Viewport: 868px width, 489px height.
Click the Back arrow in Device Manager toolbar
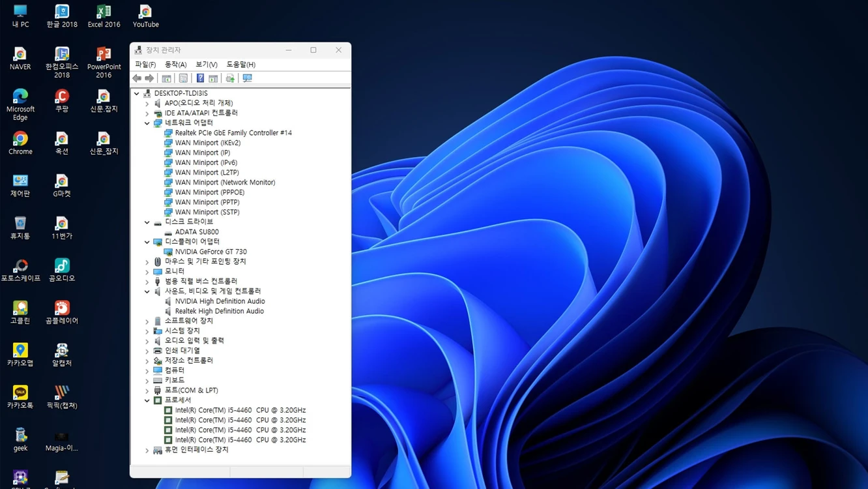(137, 78)
